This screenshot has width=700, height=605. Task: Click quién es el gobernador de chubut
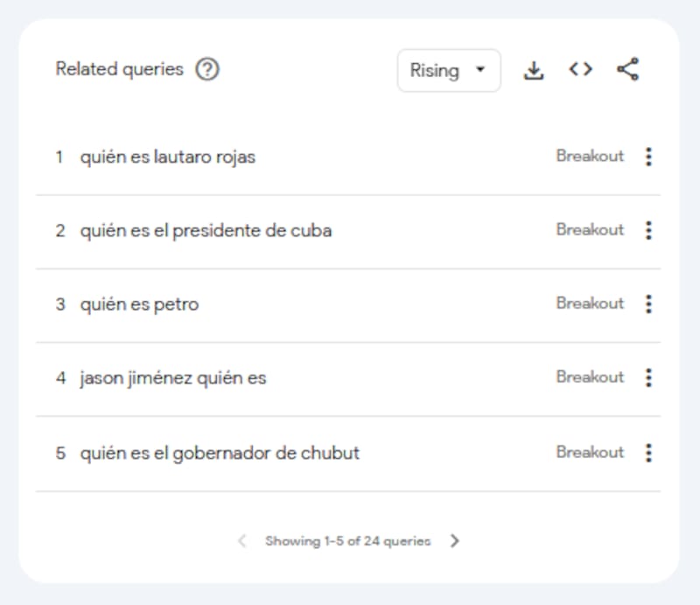[220, 454]
